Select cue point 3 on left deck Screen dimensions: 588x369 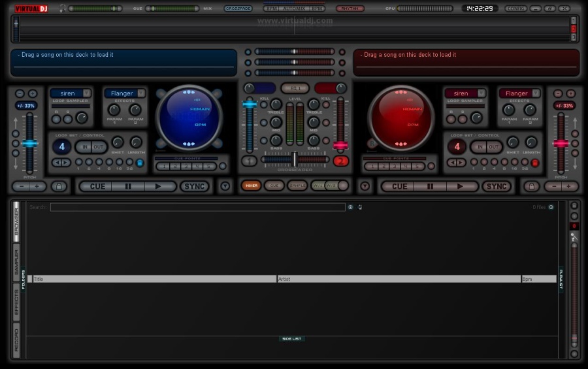tap(186, 166)
